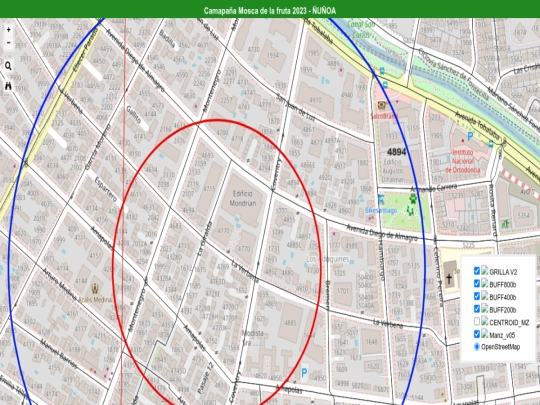Click the Manz_v05 layer legend icon
The height and width of the screenshot is (405, 540).
point(485,333)
